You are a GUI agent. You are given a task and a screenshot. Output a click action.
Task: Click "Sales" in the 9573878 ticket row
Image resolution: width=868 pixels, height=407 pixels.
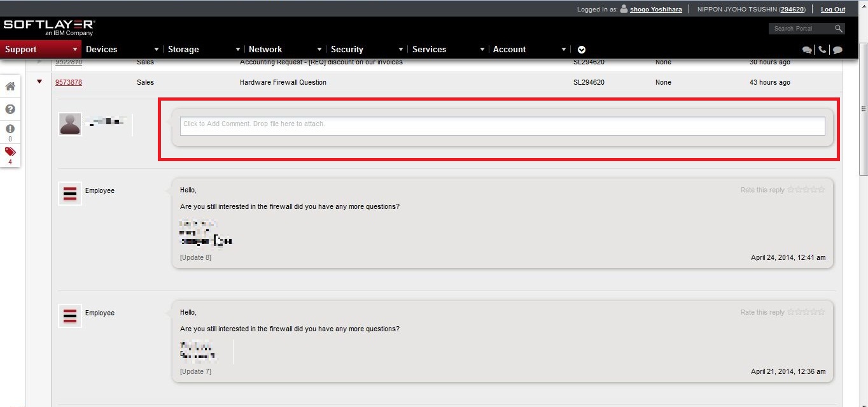145,82
